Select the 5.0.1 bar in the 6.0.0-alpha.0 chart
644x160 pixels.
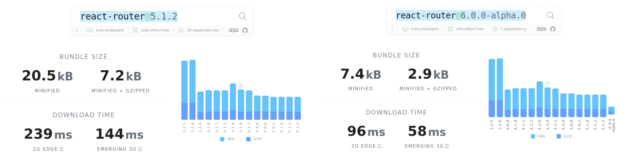[x=579, y=106]
